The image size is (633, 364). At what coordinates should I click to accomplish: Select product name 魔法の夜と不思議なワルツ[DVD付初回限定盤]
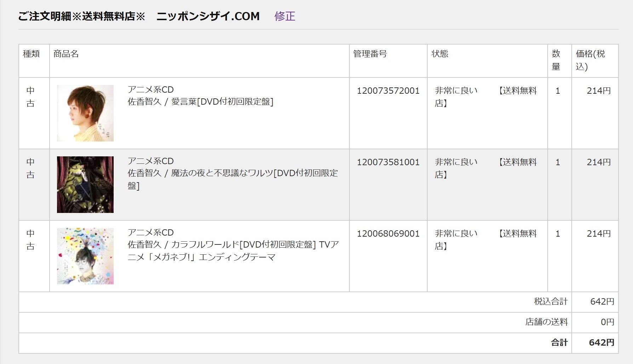coord(233,179)
